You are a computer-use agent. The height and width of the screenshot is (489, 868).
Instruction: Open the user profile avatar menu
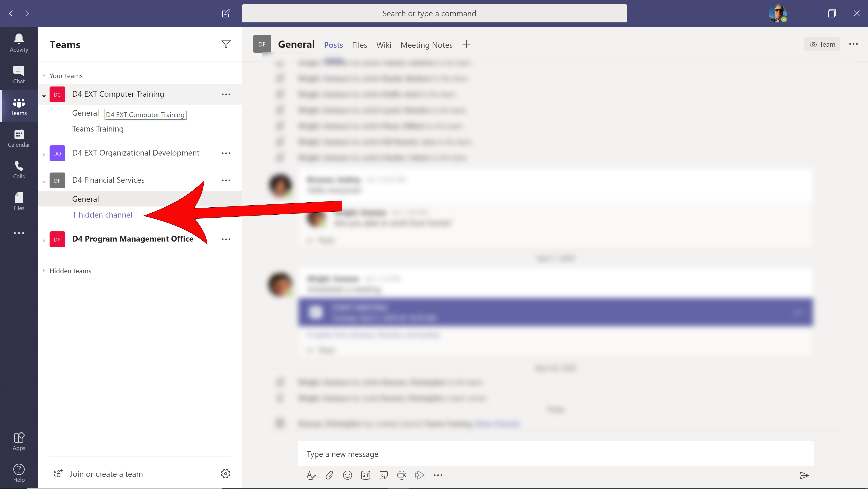[x=777, y=14]
